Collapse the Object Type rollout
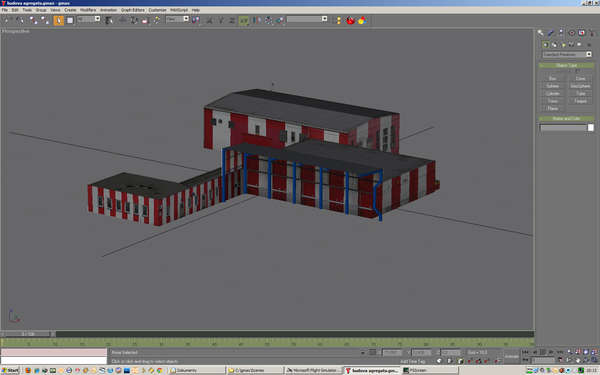 tap(566, 65)
